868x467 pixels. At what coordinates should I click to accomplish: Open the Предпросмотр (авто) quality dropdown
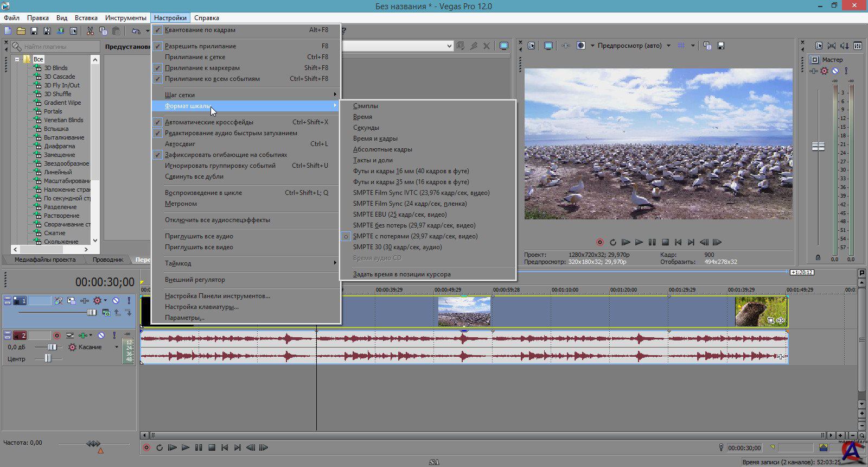click(668, 46)
